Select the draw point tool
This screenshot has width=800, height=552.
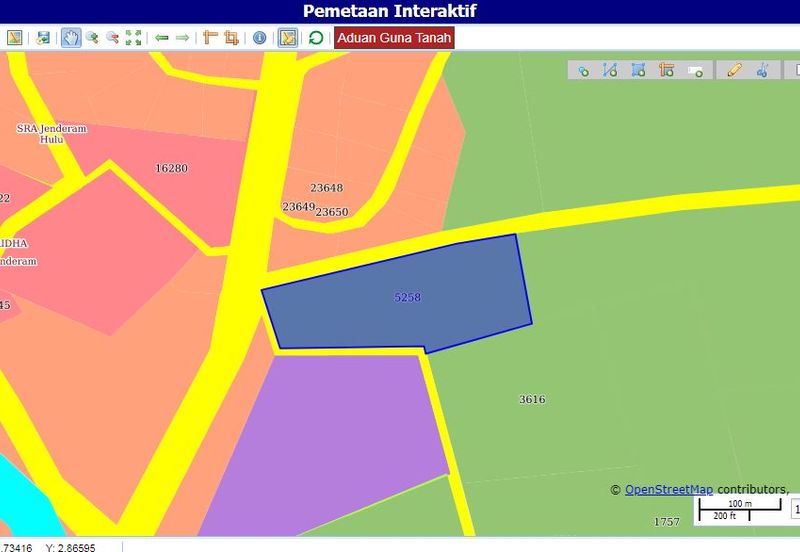point(582,70)
